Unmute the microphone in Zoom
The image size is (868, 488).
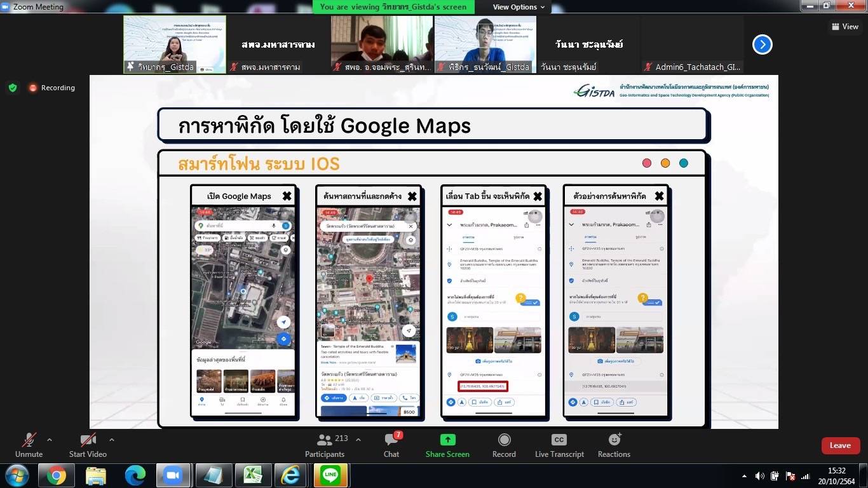pos(29,445)
